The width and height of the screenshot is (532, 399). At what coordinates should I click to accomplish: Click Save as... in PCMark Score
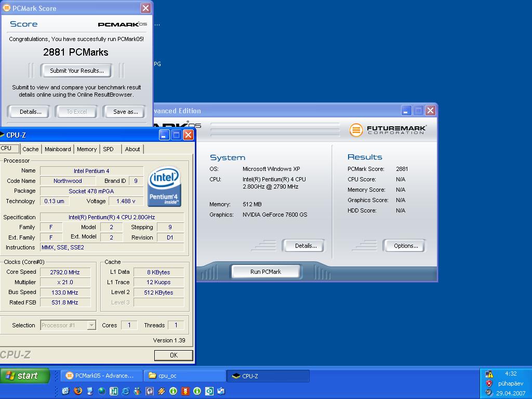125,112
